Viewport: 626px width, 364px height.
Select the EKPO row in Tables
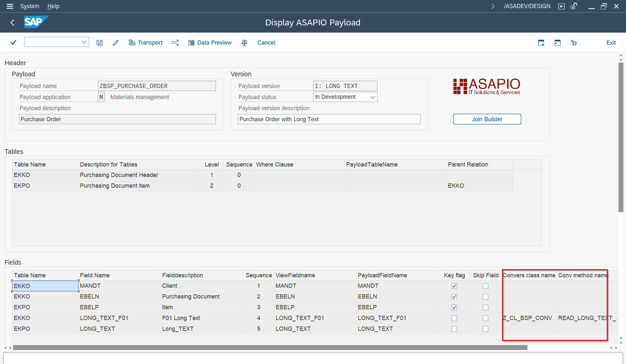[x=262, y=186]
